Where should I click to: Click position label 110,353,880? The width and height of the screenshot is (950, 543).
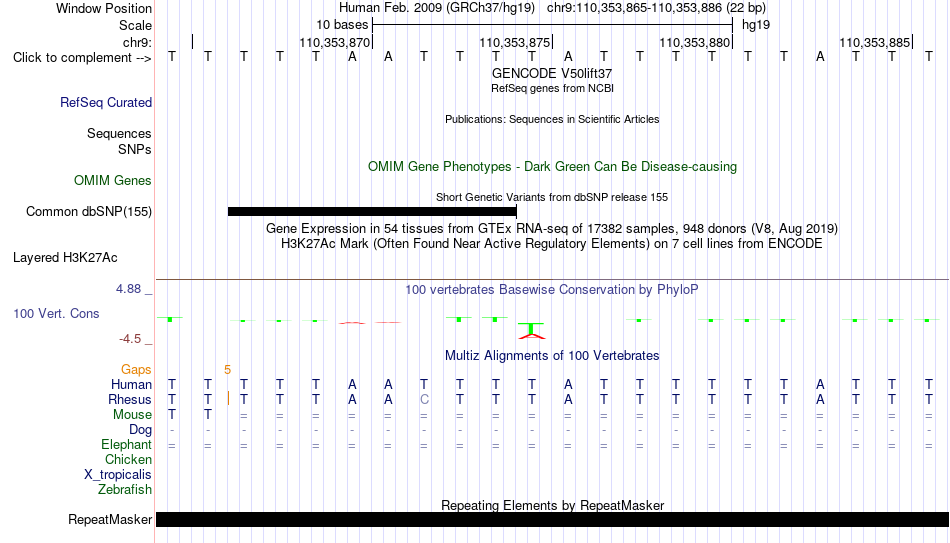(694, 42)
